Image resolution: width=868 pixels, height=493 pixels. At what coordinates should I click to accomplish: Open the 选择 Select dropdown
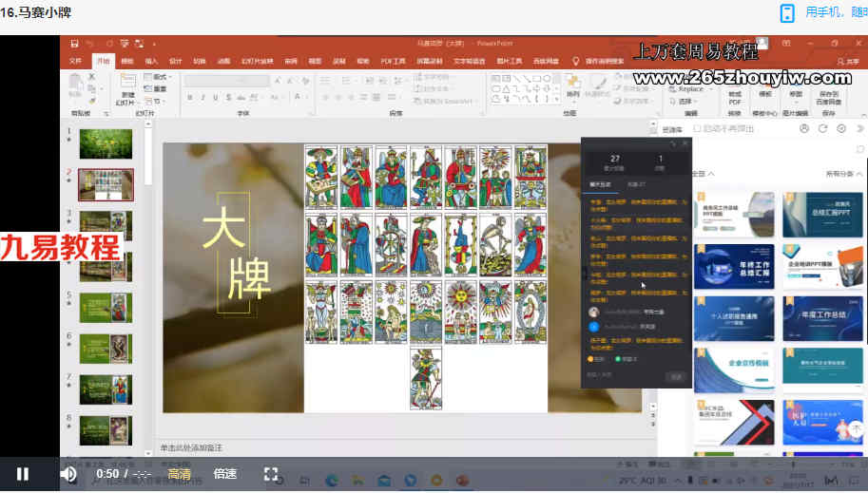tap(683, 102)
